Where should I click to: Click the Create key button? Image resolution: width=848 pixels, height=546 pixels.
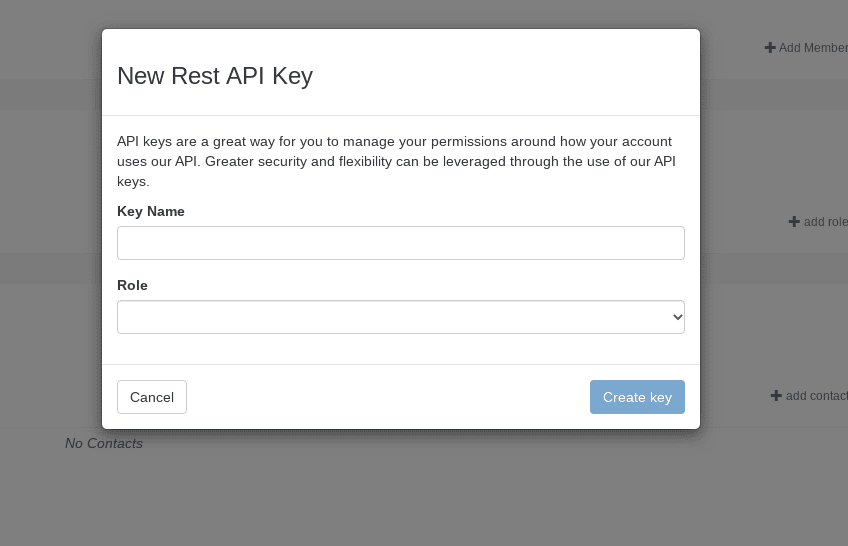point(637,397)
